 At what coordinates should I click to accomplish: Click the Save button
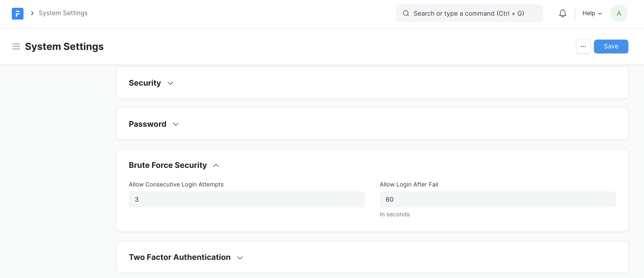coord(611,46)
